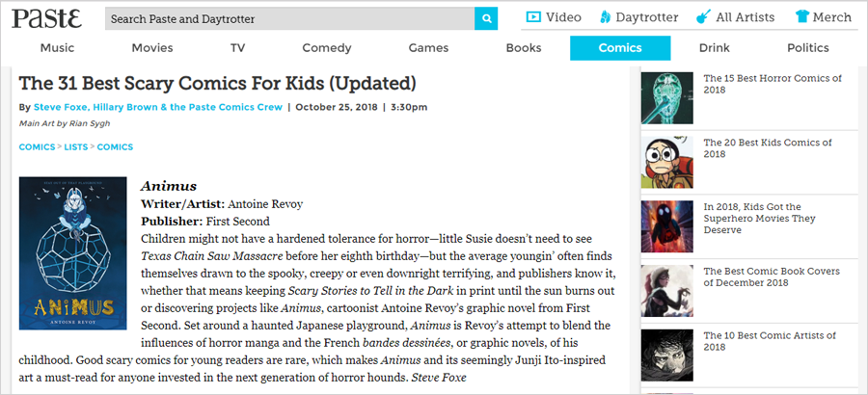Open the Politics section

coord(807,48)
